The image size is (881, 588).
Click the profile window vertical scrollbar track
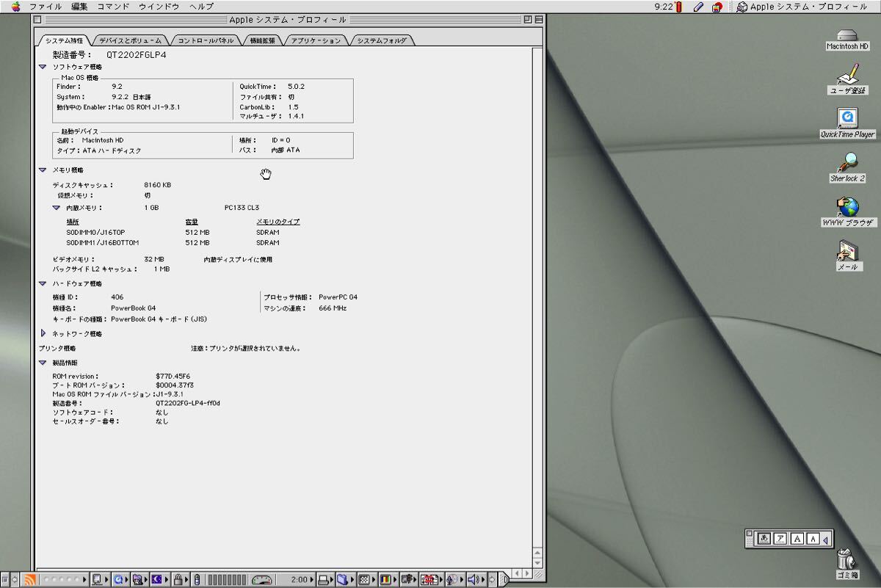pos(537,297)
